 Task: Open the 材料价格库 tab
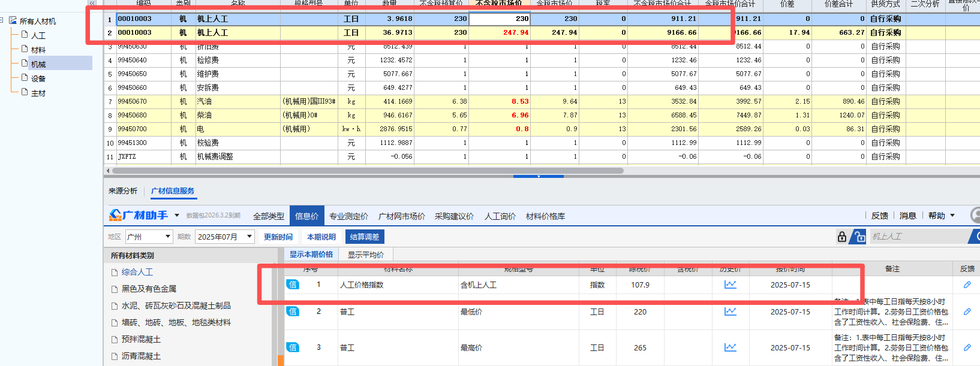coord(545,216)
